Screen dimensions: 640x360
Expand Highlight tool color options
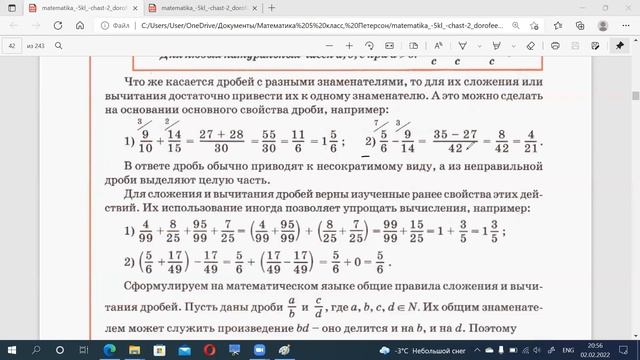click(x=513, y=46)
